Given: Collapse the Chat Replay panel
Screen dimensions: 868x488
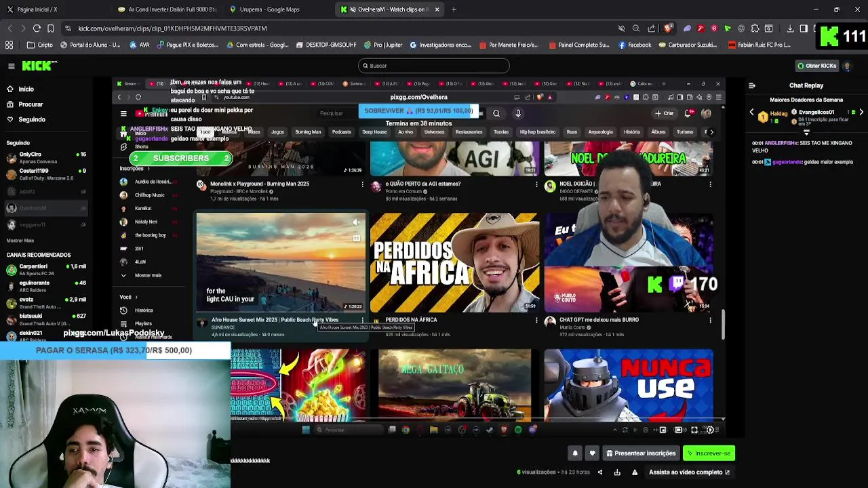Looking at the screenshot, I should point(751,86).
